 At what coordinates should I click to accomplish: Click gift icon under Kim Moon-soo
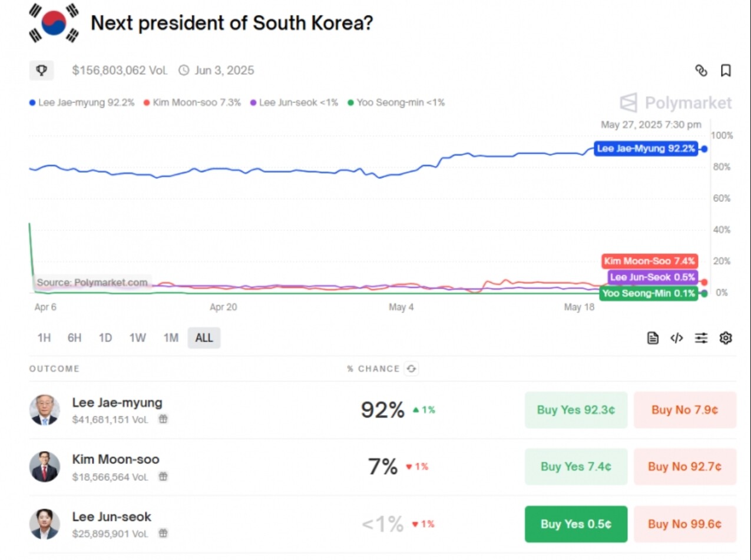(x=163, y=476)
